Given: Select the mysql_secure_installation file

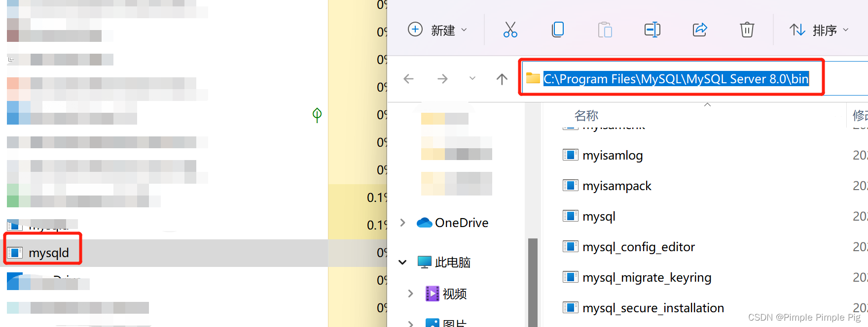Looking at the screenshot, I should coord(653,308).
